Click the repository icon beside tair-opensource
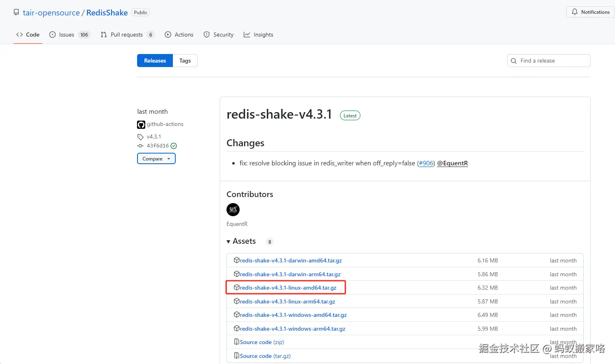The height and width of the screenshot is (364, 615). click(x=16, y=12)
